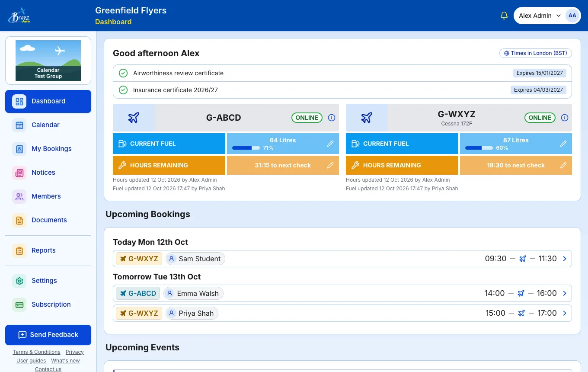Screen dimensions: 588x372
Task: Click the ONLINE status badge for G-ABCD
Action: (307, 118)
